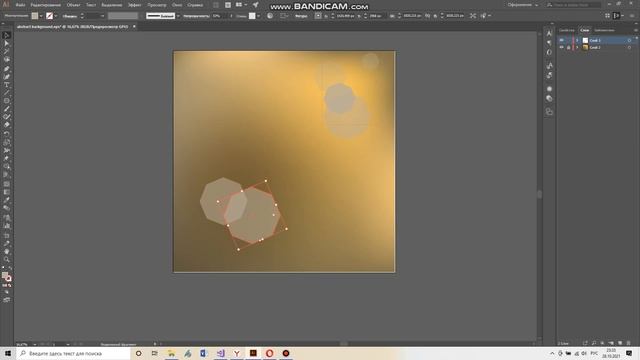Open the fill color dropdown in control bar
This screenshot has width=640, height=360.
[x=41, y=16]
